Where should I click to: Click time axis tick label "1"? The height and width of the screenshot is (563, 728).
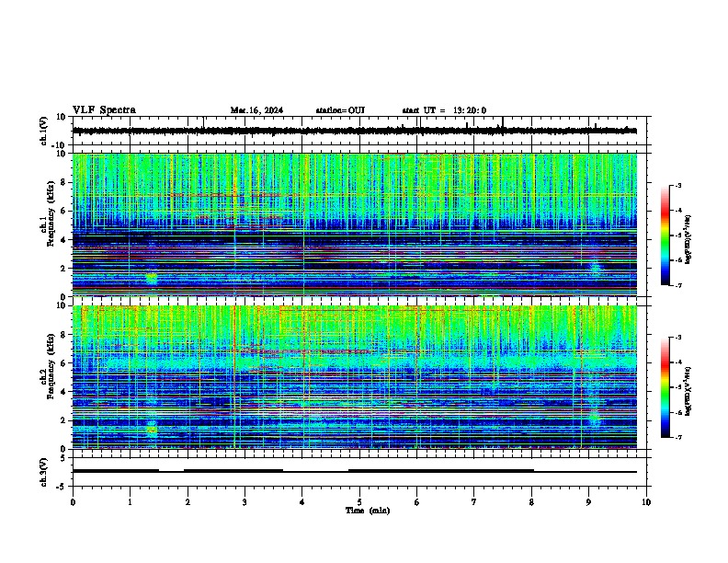tap(130, 502)
